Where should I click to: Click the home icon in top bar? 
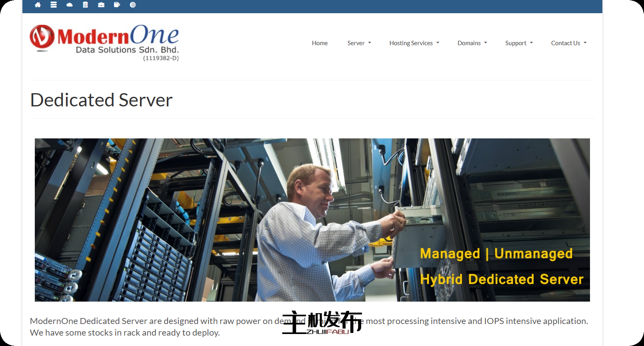click(x=38, y=5)
